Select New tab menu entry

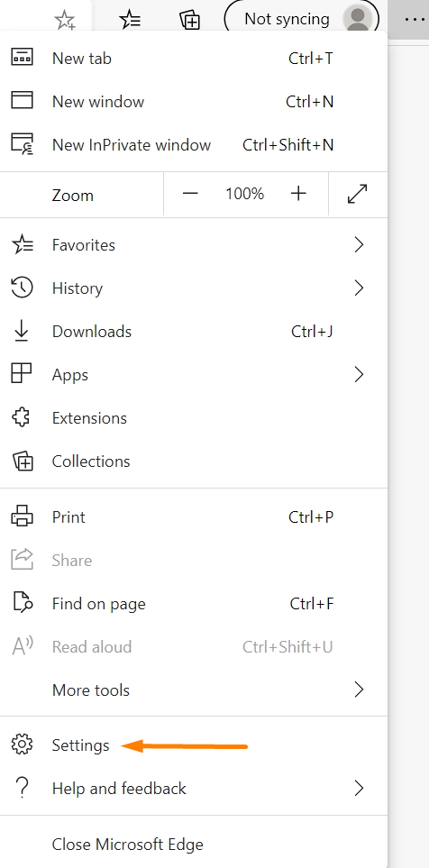[194, 58]
